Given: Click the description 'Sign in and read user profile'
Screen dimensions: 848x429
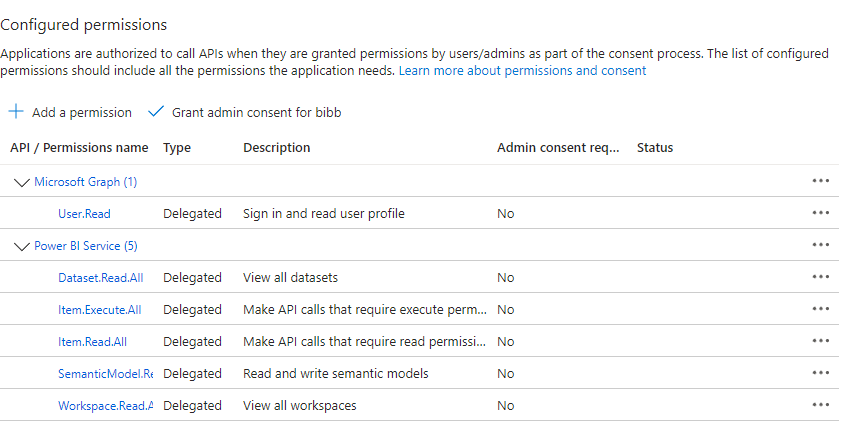Looking at the screenshot, I should tap(323, 214).
